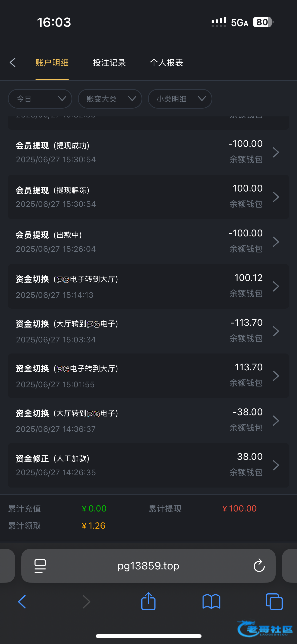297x644 pixels.
Task: Expand the 账变大类 category dropdown
Action: pyautogui.click(x=110, y=99)
